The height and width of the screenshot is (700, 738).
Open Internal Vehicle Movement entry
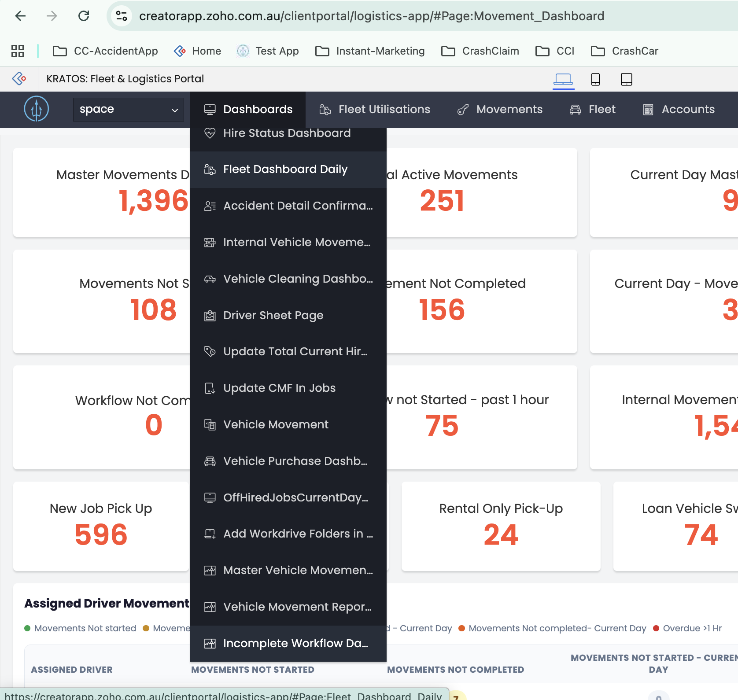(288, 243)
